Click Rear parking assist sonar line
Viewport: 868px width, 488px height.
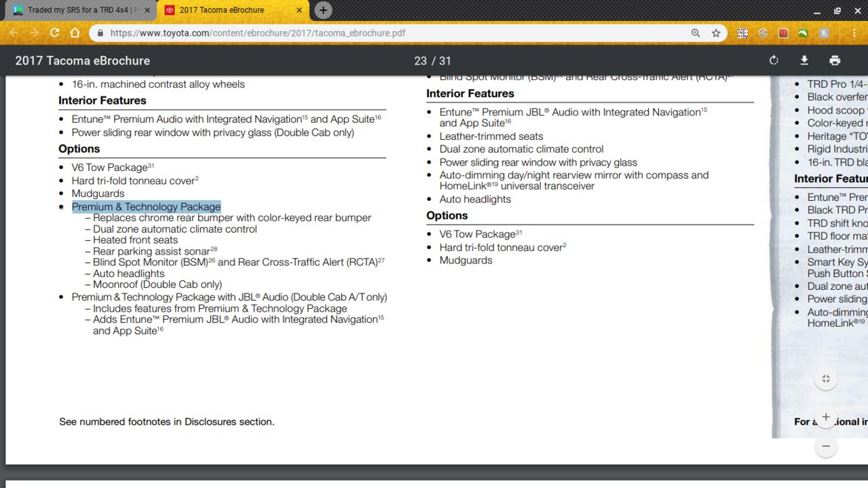(155, 250)
